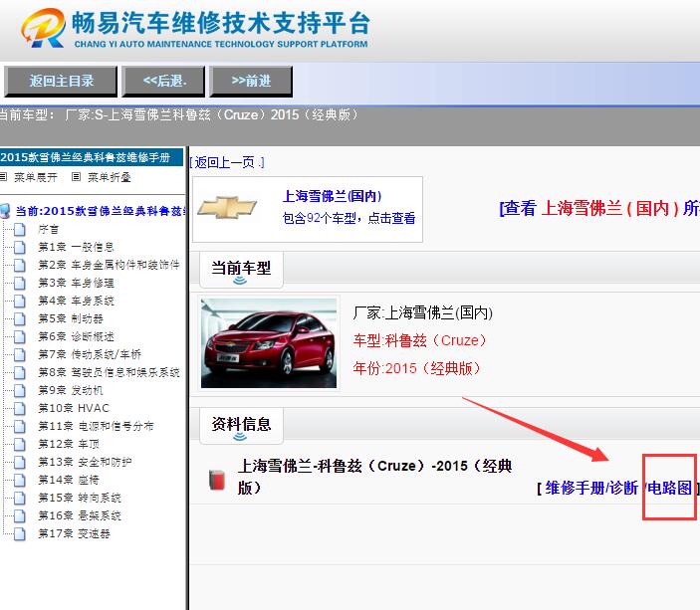Select the 当前:2015款雪佛兰经典科鲁兹 root node
This screenshot has height=610, width=700.
click(100, 211)
